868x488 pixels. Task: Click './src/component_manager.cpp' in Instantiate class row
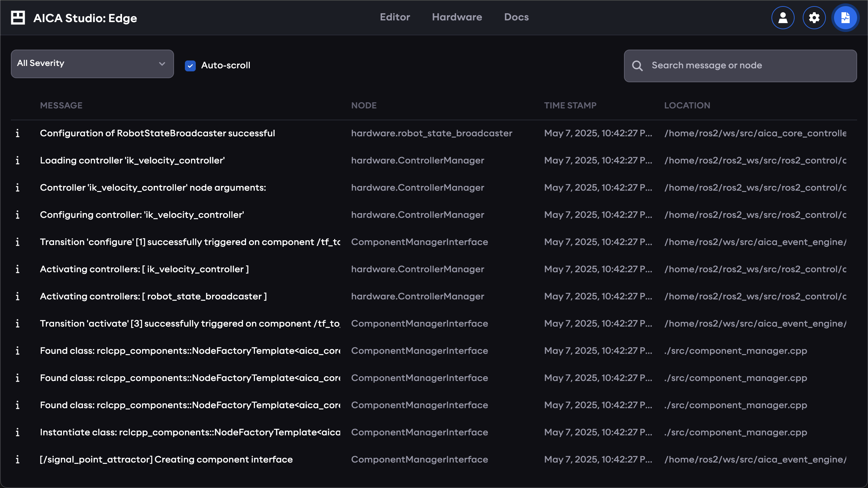[735, 432]
